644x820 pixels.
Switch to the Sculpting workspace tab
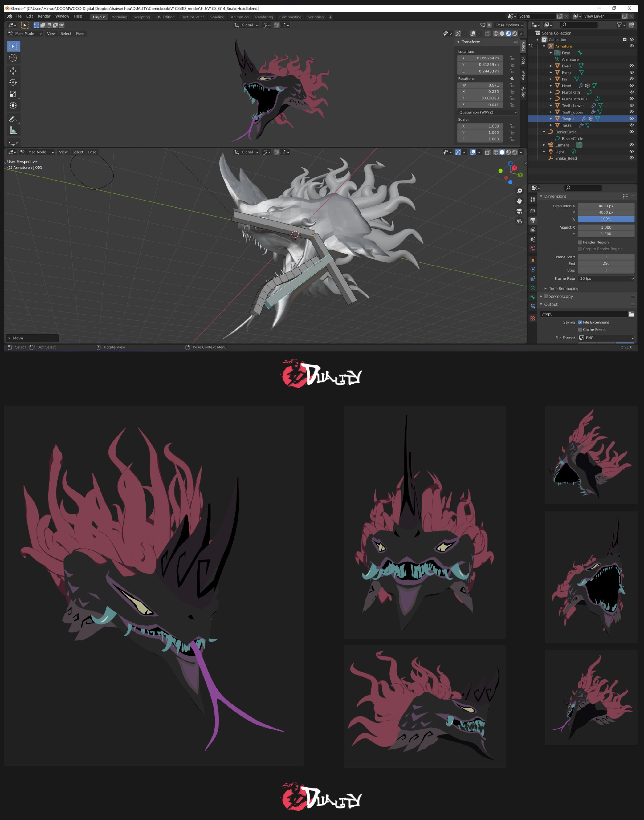[142, 17]
